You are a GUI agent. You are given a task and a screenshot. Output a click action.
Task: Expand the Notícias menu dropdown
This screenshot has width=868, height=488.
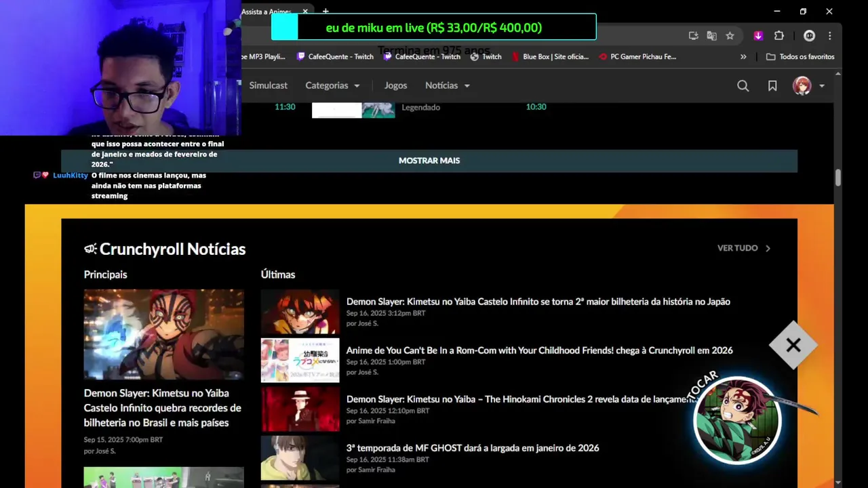(x=448, y=85)
